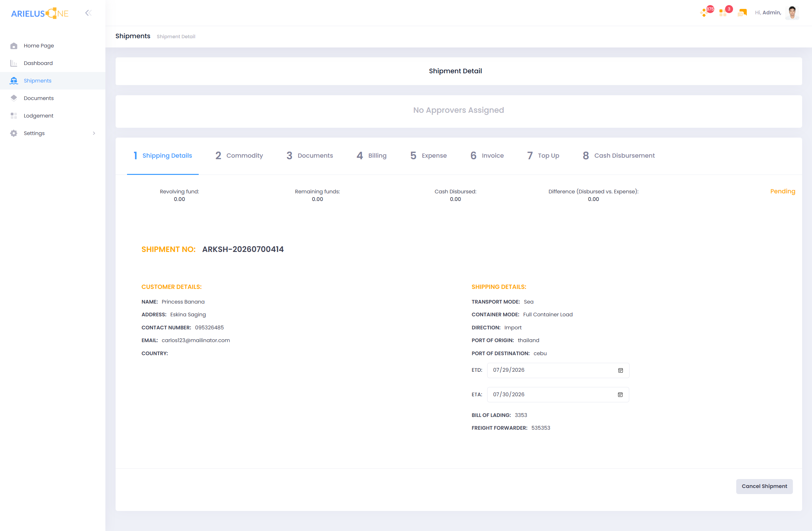The height and width of the screenshot is (531, 812).
Task: Click email carlos123@mailinator.com
Action: (196, 341)
